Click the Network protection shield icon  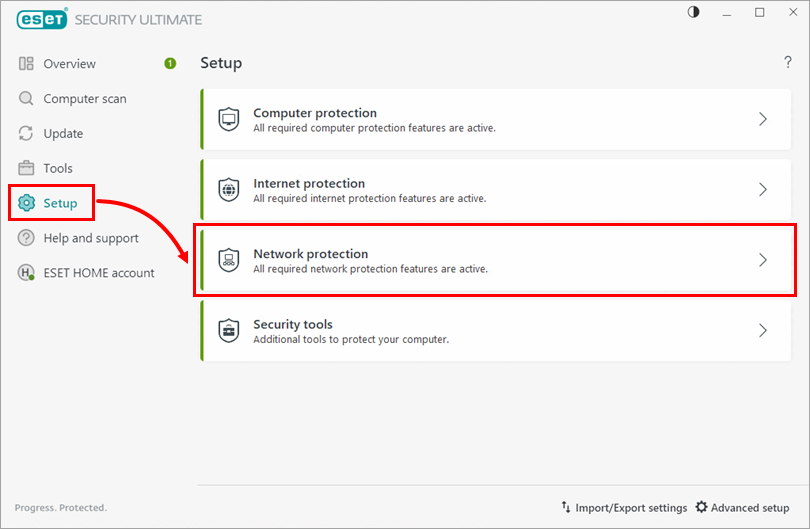pos(229,260)
